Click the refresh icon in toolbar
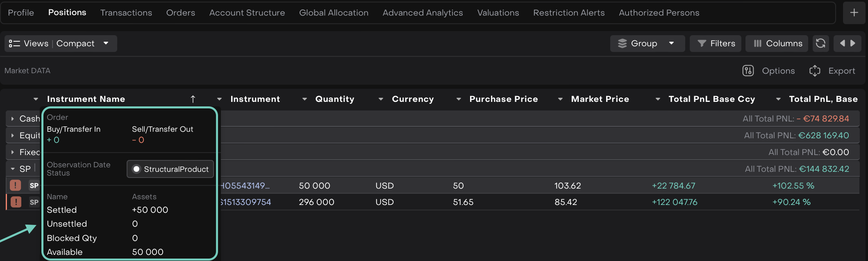This screenshot has width=868, height=261. coord(820,43)
